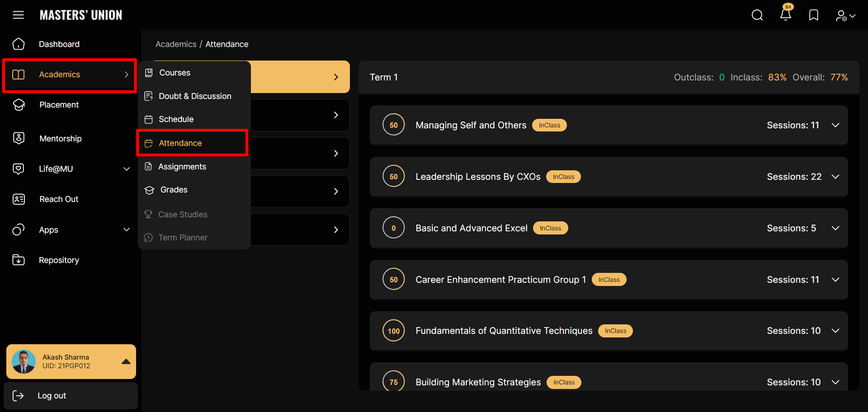This screenshot has width=868, height=412.
Task: Click the Dashboard home icon
Action: 19,44
